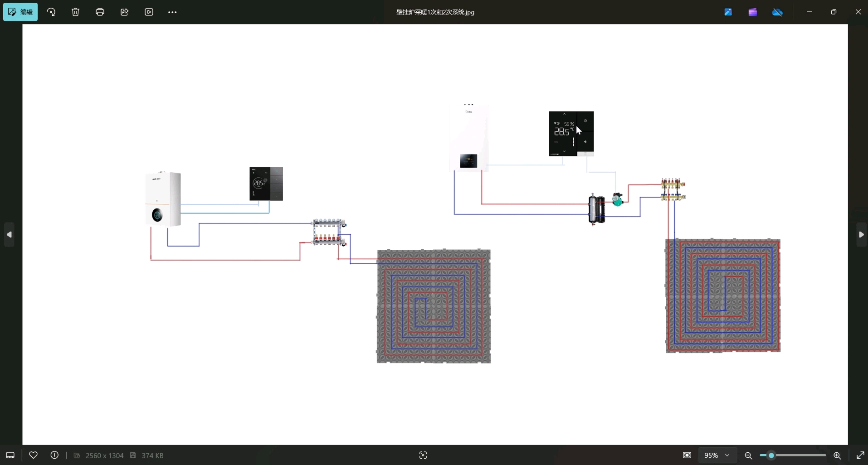Screen dimensions: 868x465
Task: Click the zoom out magnifier icon
Action: point(749,455)
